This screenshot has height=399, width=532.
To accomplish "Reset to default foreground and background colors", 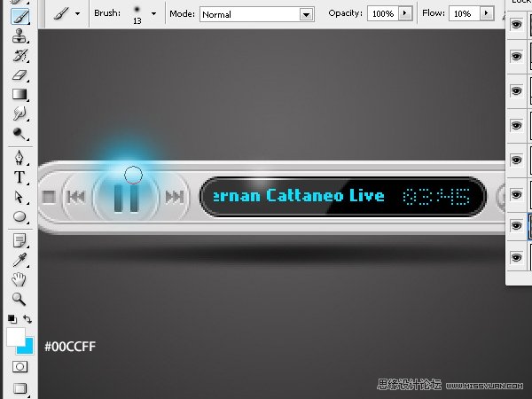I will (x=12, y=319).
